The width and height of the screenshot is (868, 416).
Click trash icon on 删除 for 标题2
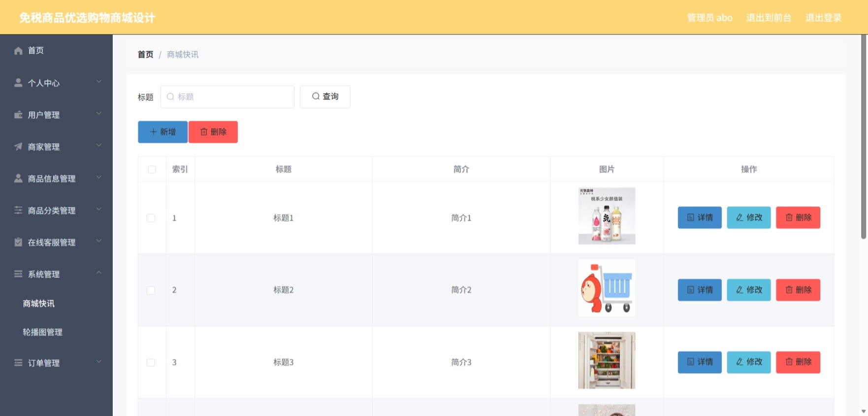click(789, 290)
